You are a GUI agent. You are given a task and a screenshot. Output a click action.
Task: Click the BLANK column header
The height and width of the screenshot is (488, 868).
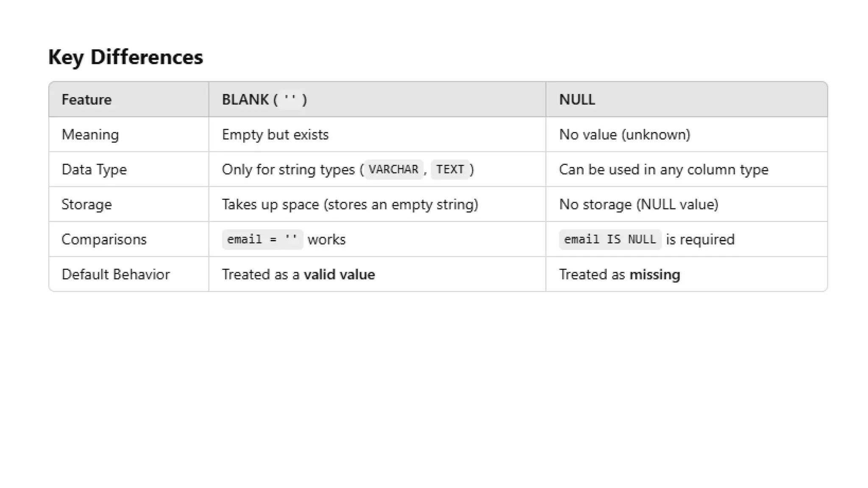tap(264, 100)
